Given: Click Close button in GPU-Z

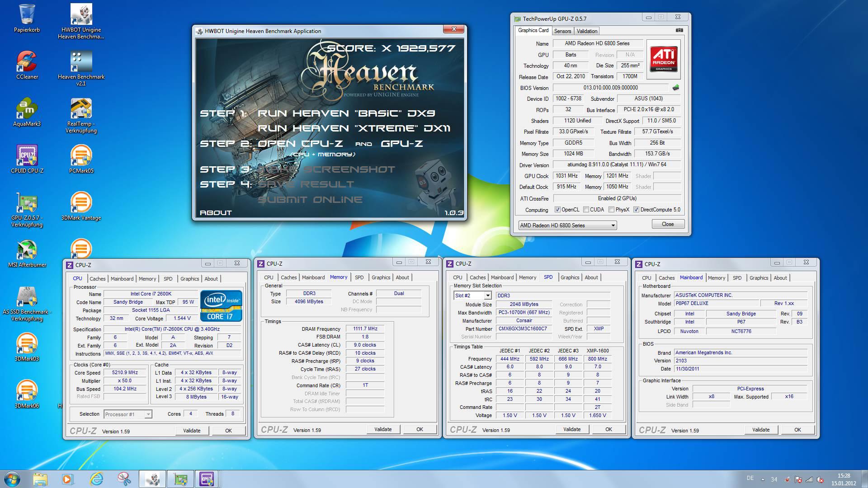Looking at the screenshot, I should point(668,224).
